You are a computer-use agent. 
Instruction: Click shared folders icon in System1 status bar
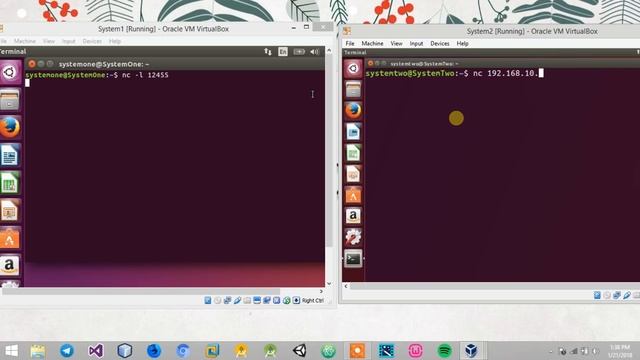tap(247, 300)
